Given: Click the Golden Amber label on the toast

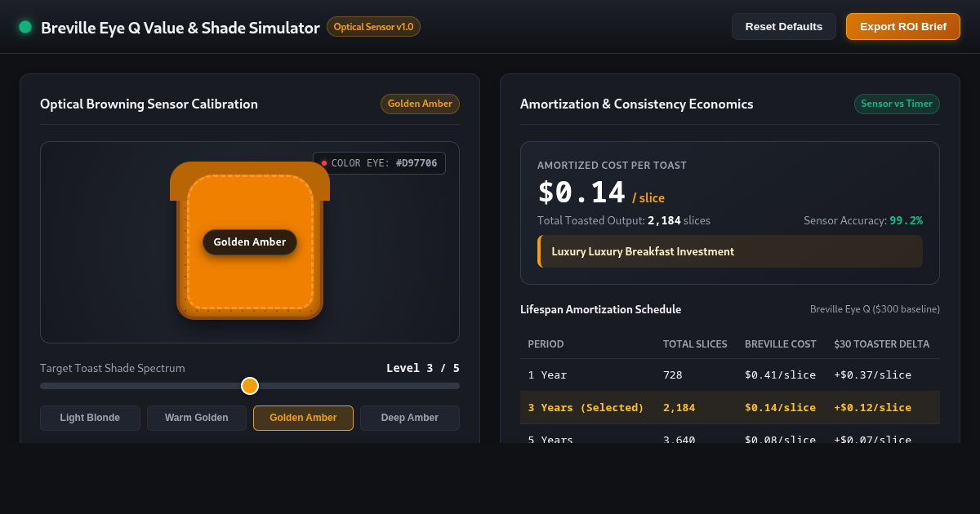Looking at the screenshot, I should (x=250, y=242).
